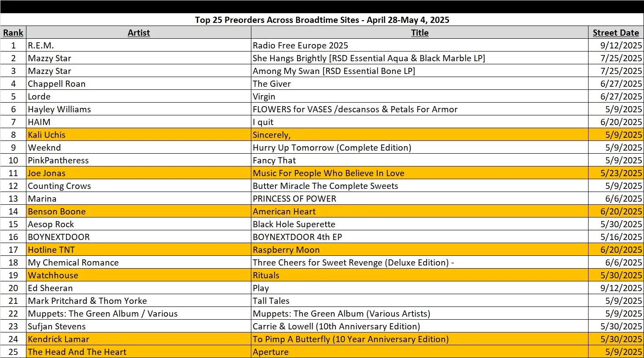Click the Chappell Roan artist cell
This screenshot has width=644, height=358.
pos(139,84)
